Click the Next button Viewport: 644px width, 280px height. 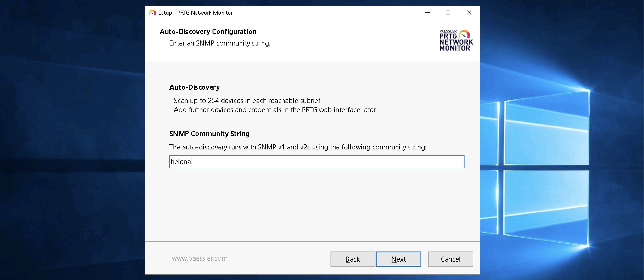tap(398, 259)
